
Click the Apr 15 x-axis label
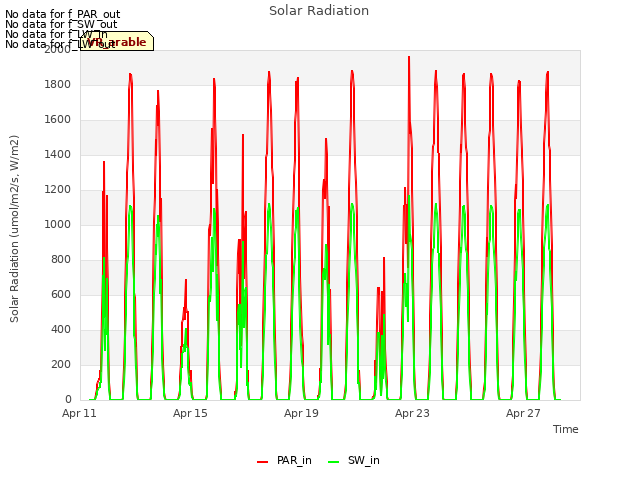pos(190,413)
